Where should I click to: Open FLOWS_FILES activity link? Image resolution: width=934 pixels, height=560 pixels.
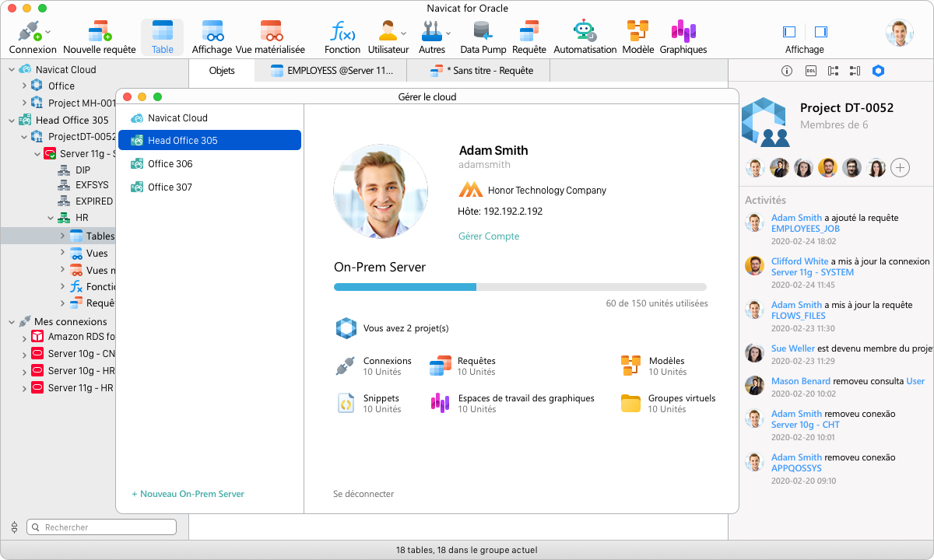799,316
